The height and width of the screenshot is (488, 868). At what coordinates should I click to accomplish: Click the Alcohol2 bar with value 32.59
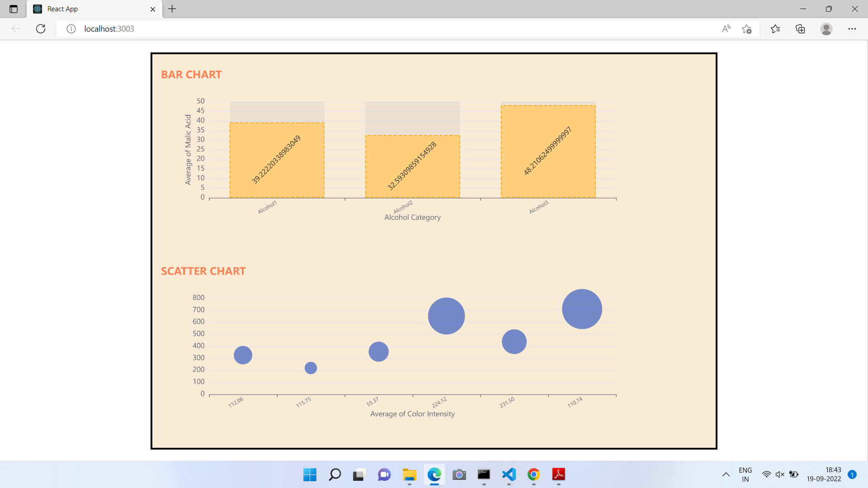pyautogui.click(x=412, y=166)
